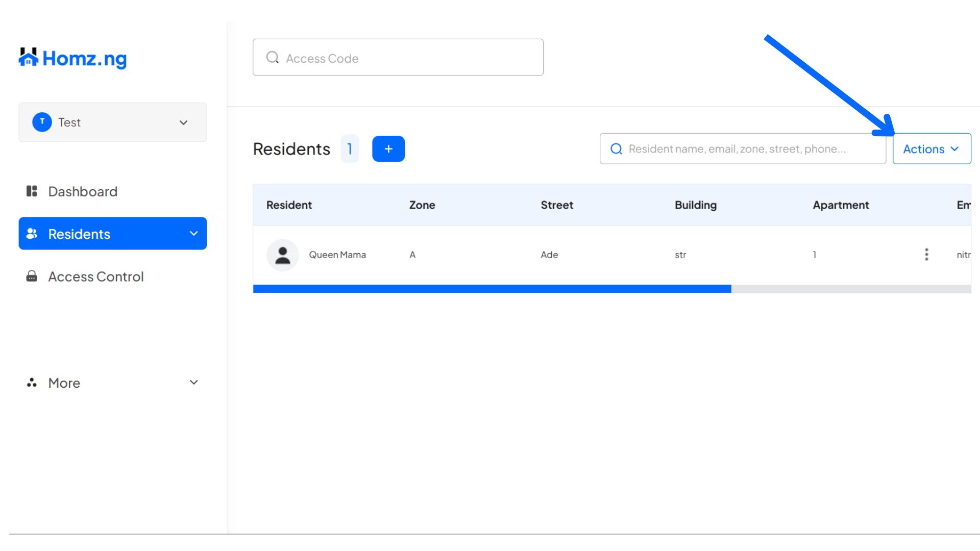980x551 pixels.
Task: Click the Dashboard grid icon
Action: [32, 191]
